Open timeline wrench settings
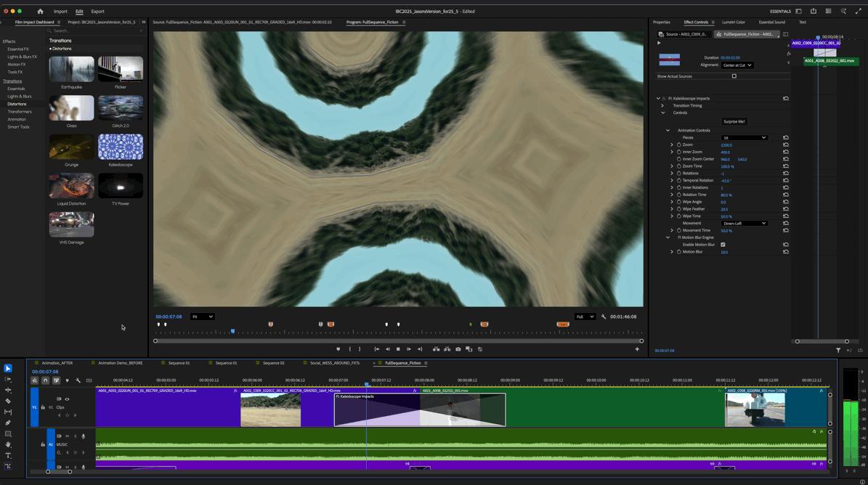 pos(78,380)
